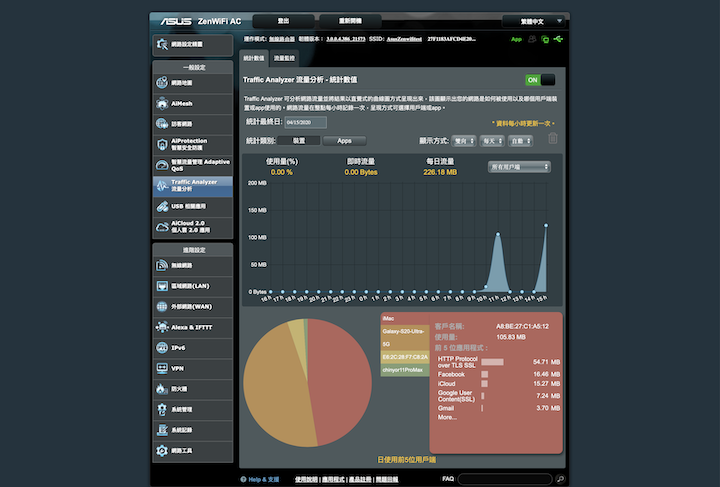
Task: Open the LAN settings sidebar icon
Action: click(162, 286)
